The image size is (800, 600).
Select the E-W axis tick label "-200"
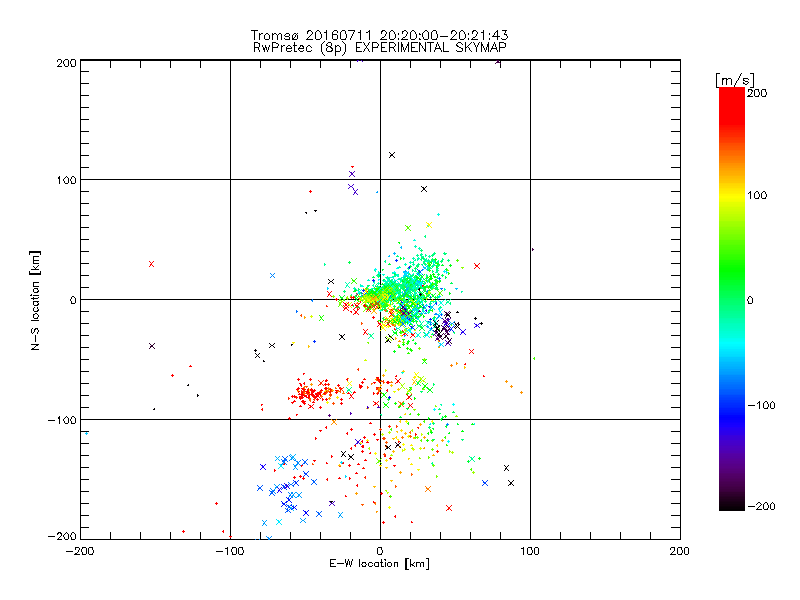80,551
